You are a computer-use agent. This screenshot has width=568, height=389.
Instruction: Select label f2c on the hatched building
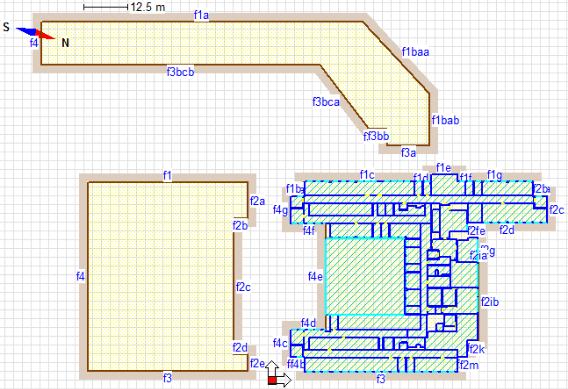point(556,209)
